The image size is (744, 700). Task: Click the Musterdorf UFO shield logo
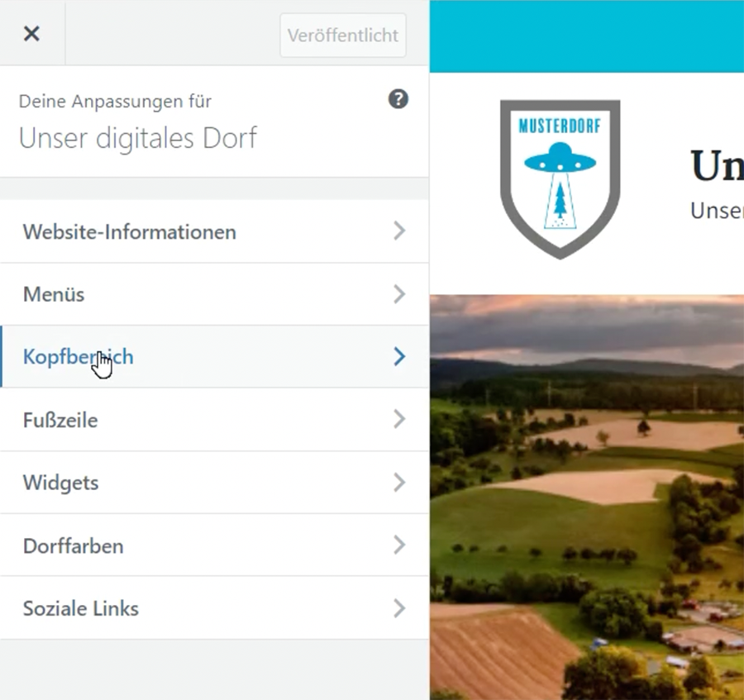[x=560, y=178]
